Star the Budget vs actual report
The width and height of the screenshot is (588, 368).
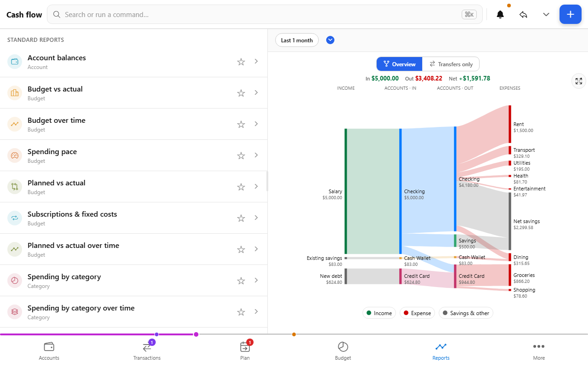[x=241, y=93]
